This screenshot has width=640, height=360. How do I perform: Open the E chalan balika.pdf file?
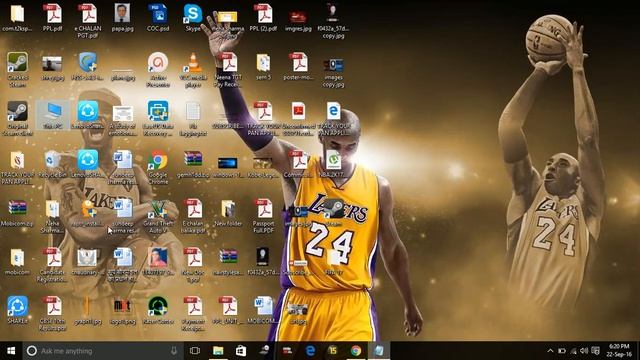193,216
